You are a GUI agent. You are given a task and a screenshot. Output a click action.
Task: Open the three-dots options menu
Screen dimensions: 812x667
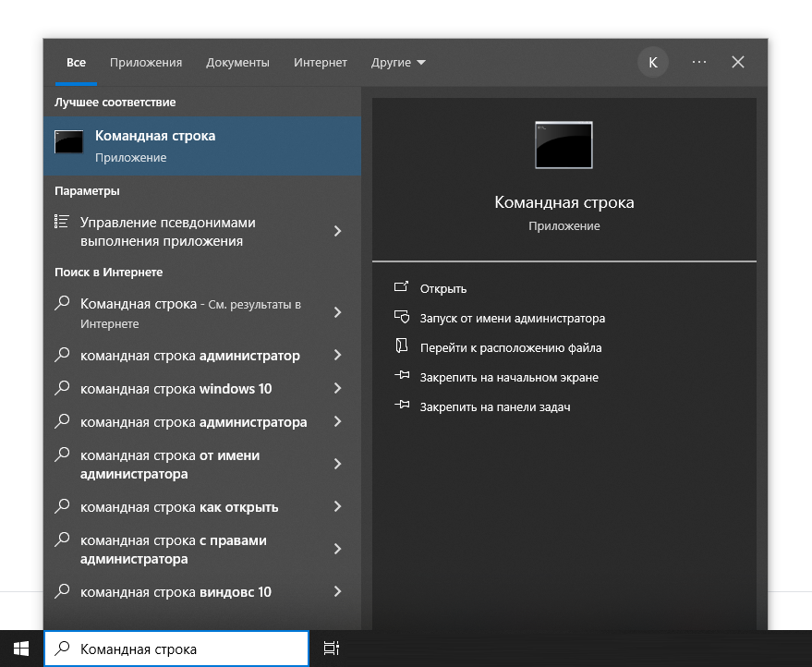[699, 62]
